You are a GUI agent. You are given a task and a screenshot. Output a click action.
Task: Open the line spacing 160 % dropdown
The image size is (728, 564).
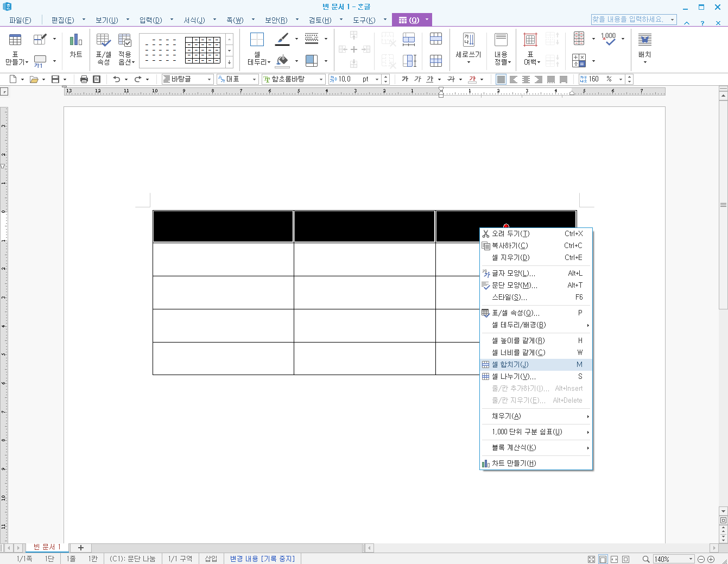pos(621,79)
